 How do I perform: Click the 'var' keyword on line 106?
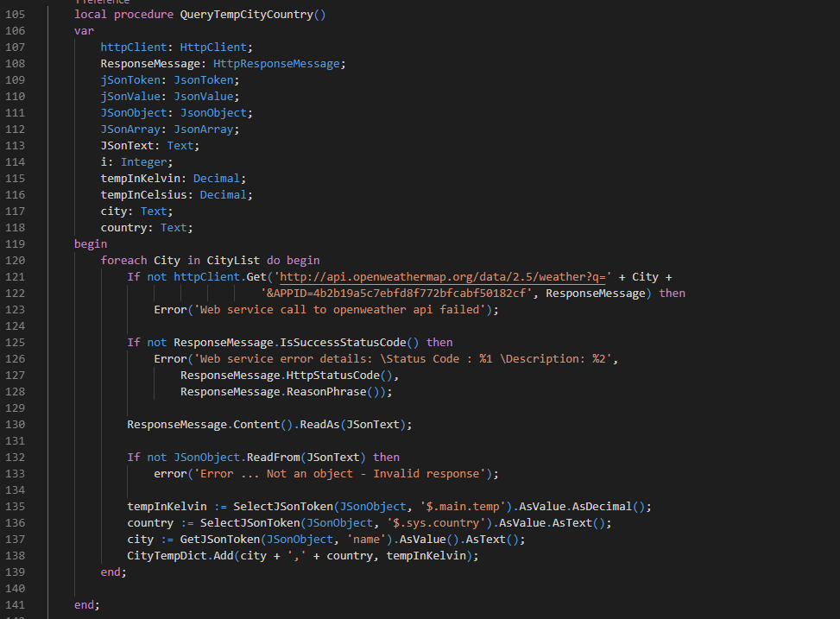(x=84, y=31)
